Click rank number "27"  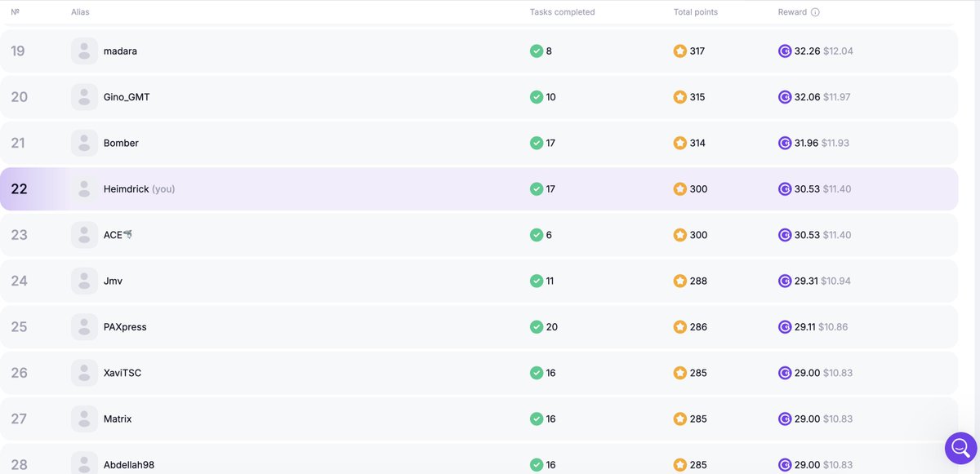(x=19, y=419)
